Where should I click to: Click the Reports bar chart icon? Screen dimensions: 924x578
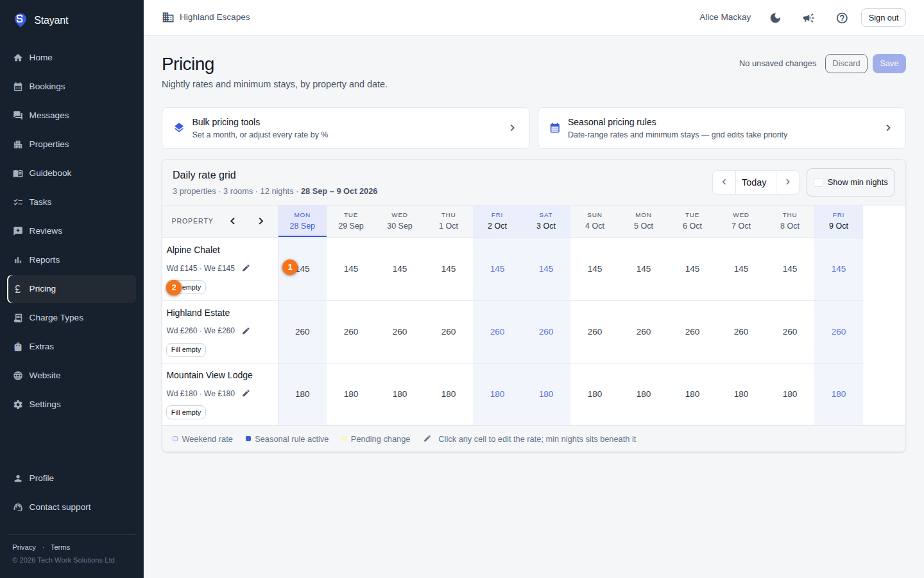(18, 260)
